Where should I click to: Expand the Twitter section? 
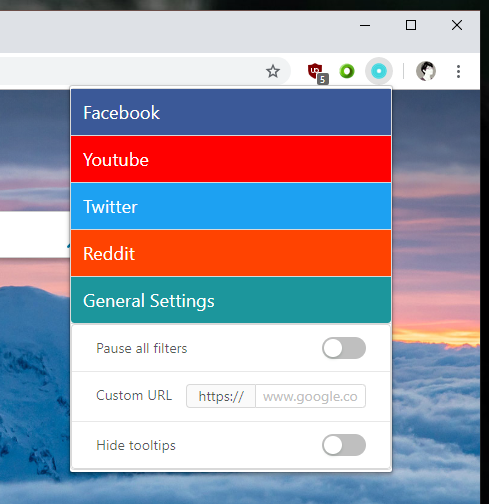231,206
